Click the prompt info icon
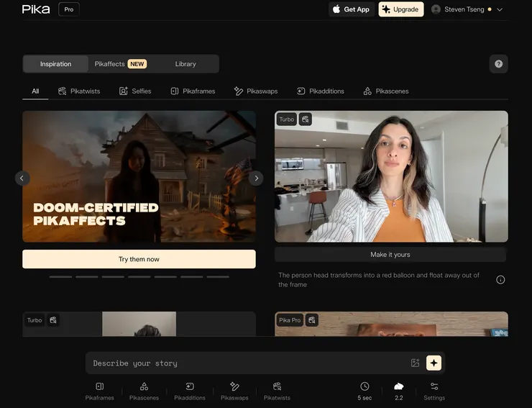532x408 pixels. click(x=500, y=280)
